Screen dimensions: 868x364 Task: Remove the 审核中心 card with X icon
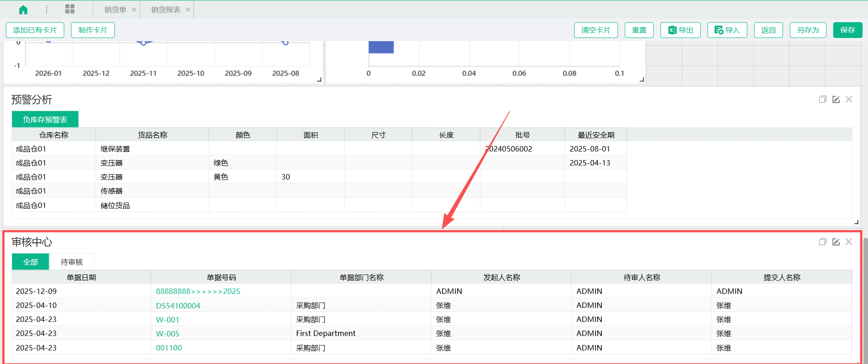click(849, 242)
